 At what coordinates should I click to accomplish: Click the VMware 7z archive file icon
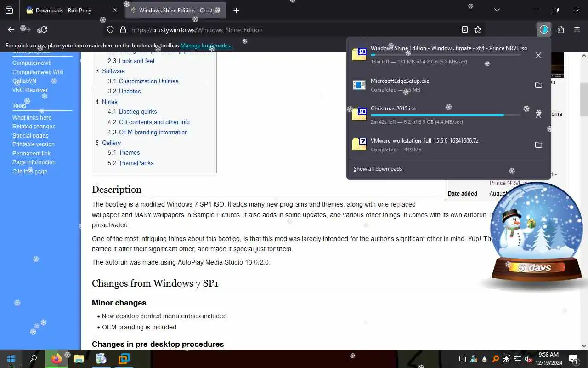coord(359,144)
